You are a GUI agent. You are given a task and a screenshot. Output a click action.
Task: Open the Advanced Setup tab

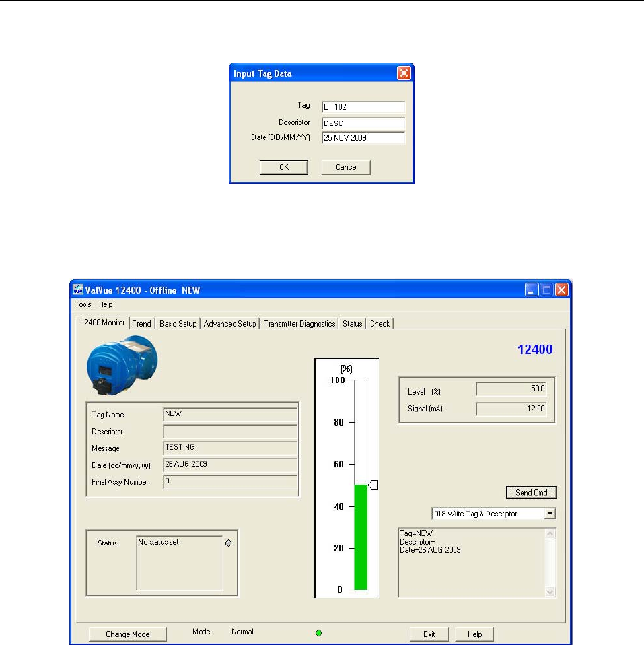coord(230,324)
